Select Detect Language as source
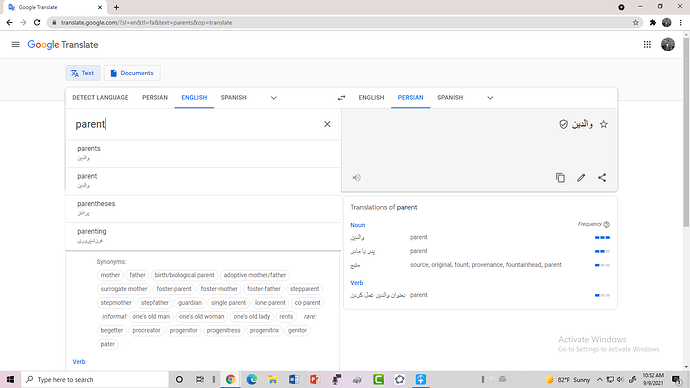This screenshot has width=690, height=388. [x=100, y=98]
